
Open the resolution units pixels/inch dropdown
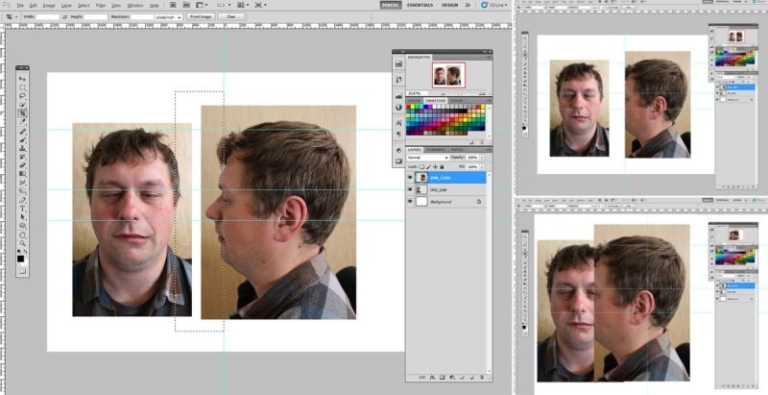pyautogui.click(x=169, y=17)
